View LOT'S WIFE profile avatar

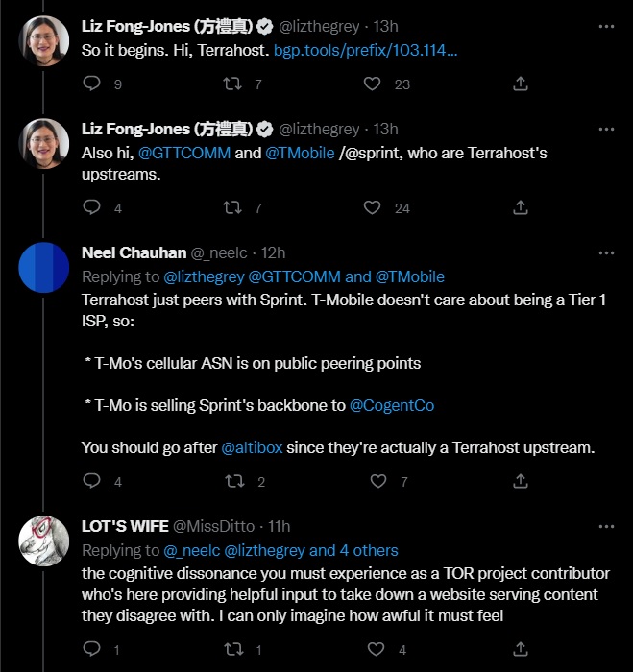(43, 541)
